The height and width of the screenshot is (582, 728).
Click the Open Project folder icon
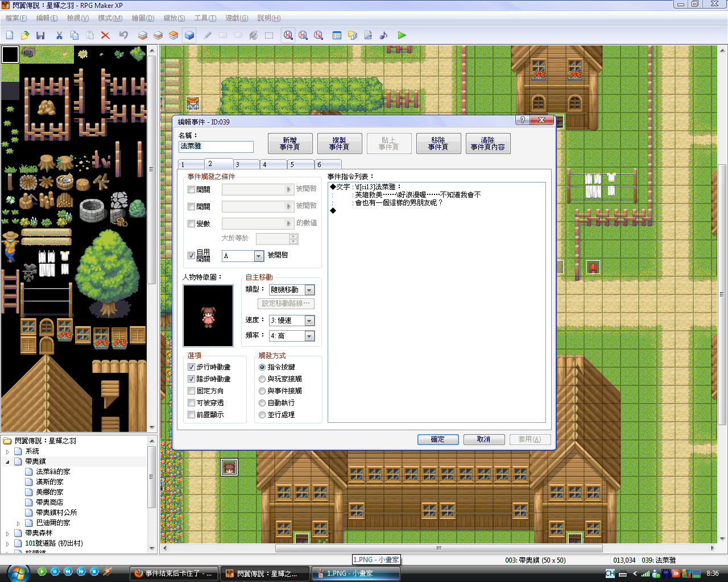point(25,35)
